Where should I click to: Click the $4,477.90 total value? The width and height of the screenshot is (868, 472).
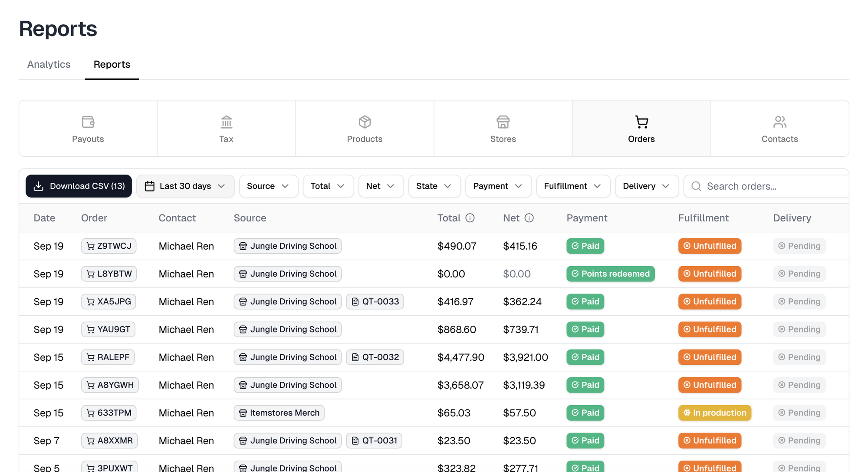(461, 357)
